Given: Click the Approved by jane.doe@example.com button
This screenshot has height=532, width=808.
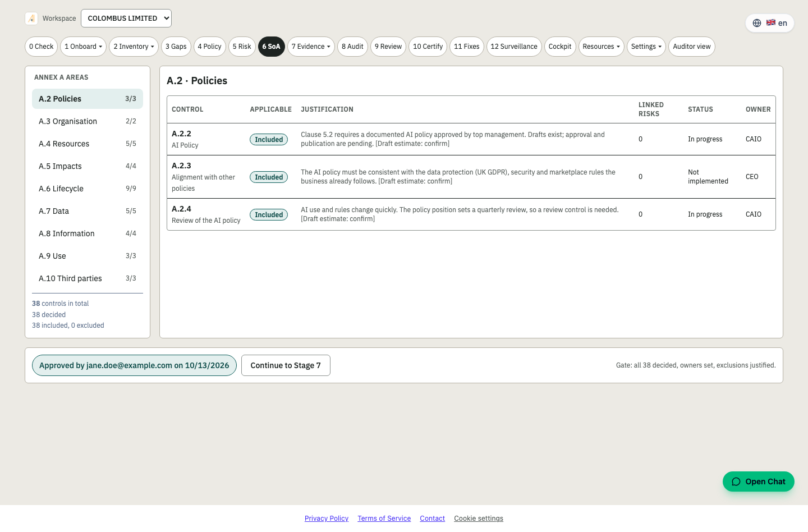Looking at the screenshot, I should (134, 365).
